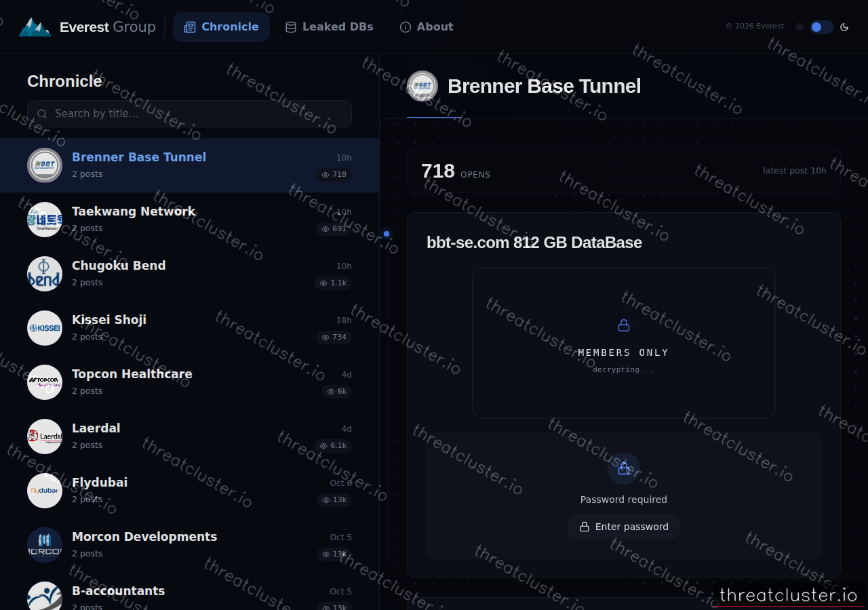Click the 6.1k views badge on Laerdal
The height and width of the screenshot is (610, 868).
pyautogui.click(x=333, y=446)
